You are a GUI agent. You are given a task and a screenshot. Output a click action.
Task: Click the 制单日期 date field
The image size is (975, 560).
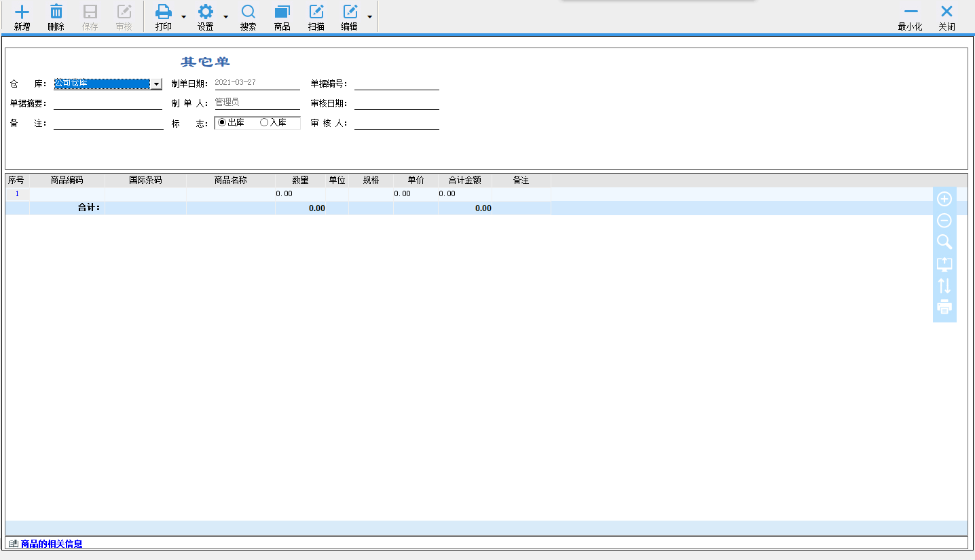(257, 83)
